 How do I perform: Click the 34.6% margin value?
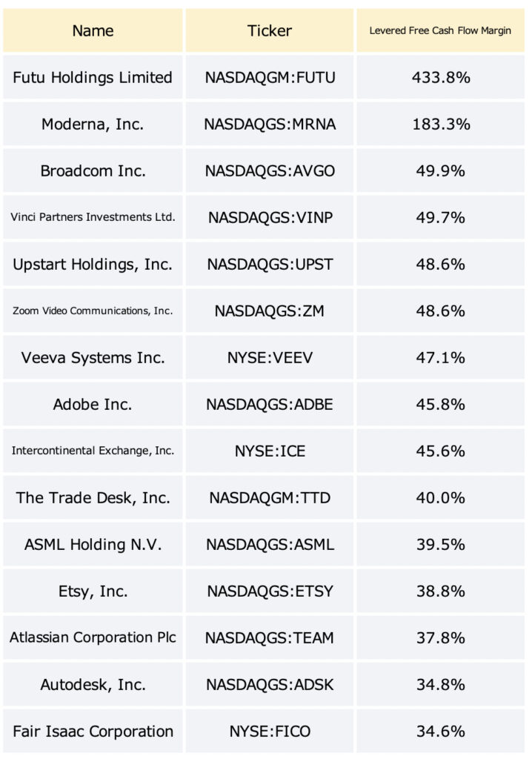coord(441,731)
